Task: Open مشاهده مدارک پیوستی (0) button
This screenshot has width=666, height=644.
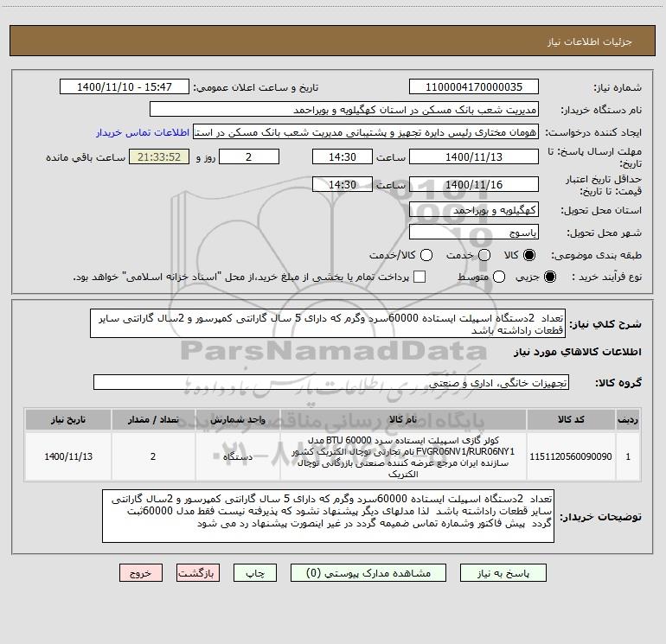Action: point(368,573)
